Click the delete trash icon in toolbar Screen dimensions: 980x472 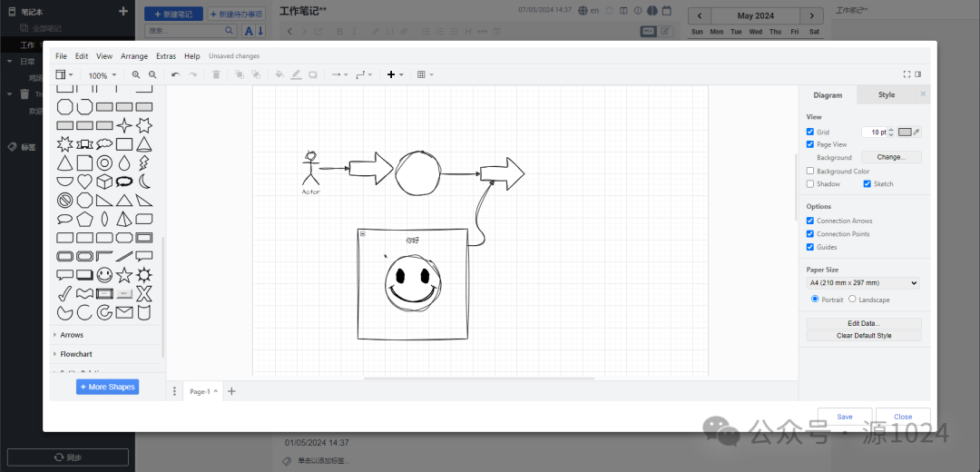tap(216, 74)
